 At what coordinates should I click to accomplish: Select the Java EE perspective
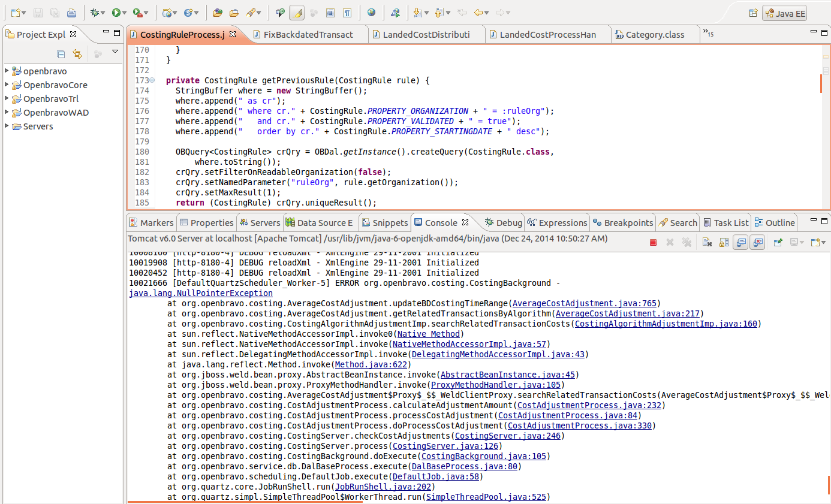tap(784, 13)
